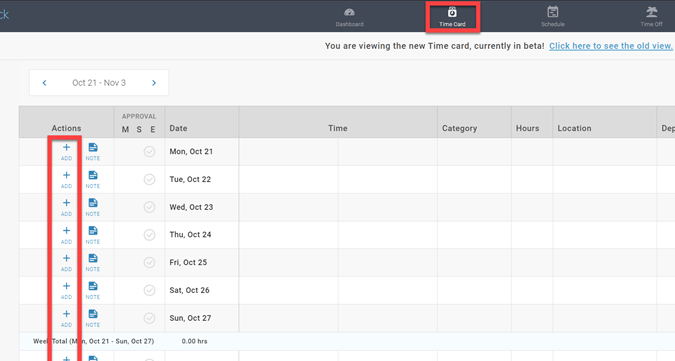Toggle approval checkmark for Mon, Oct 21
This screenshot has width=675, height=361.
pyautogui.click(x=149, y=151)
